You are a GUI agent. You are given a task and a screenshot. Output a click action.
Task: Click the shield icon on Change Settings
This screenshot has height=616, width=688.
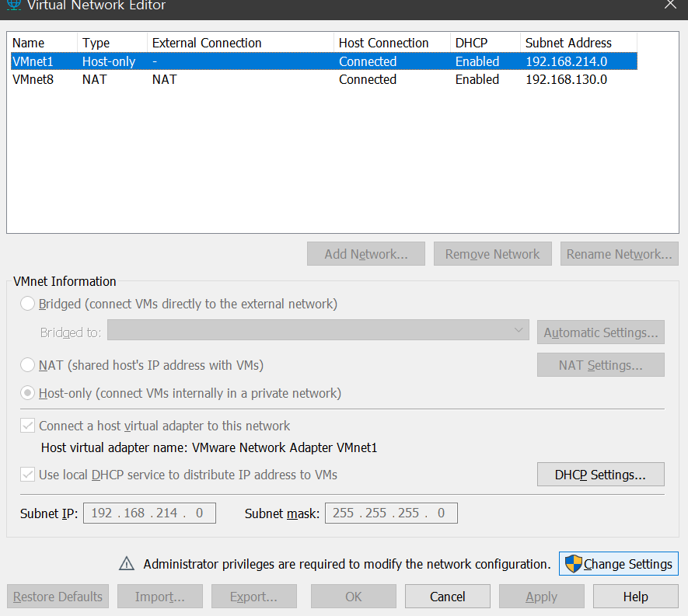click(573, 564)
